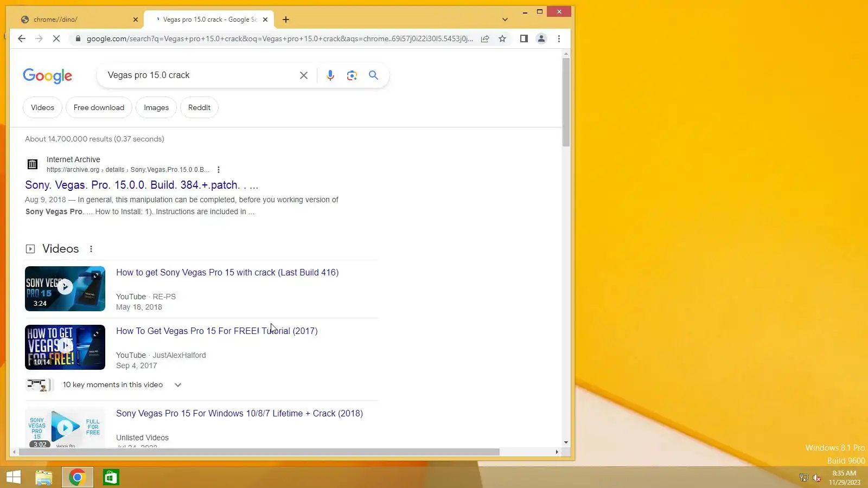
Task: Stop loading the page
Action: (56, 38)
